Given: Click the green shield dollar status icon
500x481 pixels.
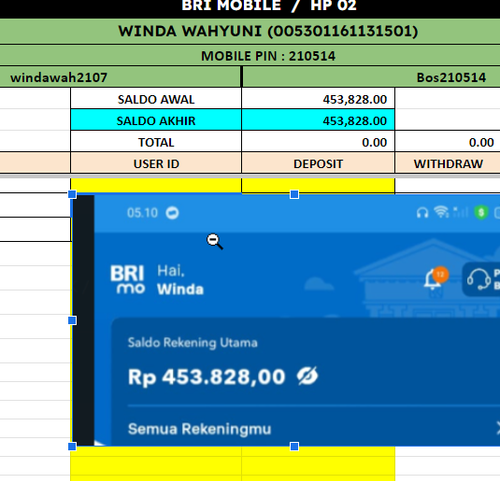Looking at the screenshot, I should (x=481, y=212).
